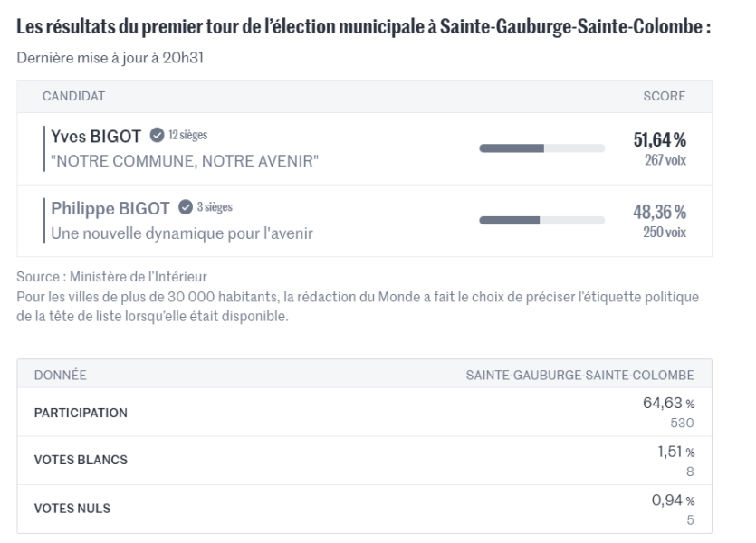Screen dimensions: 756x543
Task: Click the 48,36 % score value
Action: (x=658, y=212)
